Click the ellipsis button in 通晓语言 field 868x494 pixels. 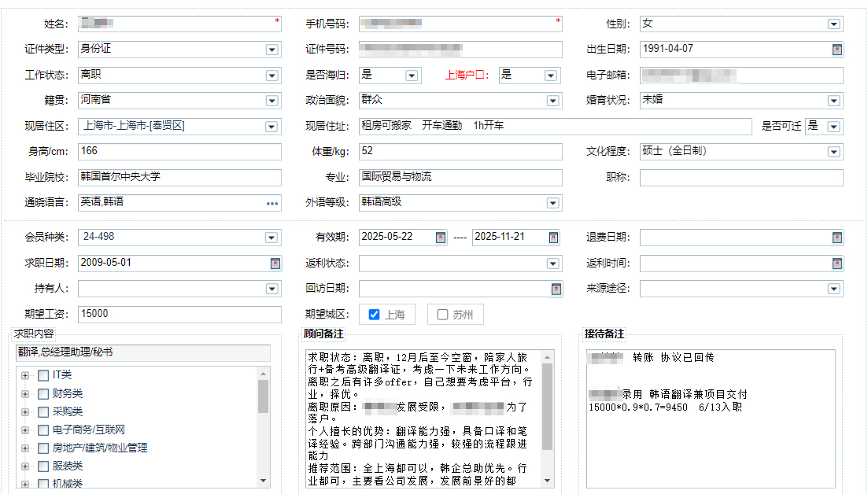(x=271, y=203)
